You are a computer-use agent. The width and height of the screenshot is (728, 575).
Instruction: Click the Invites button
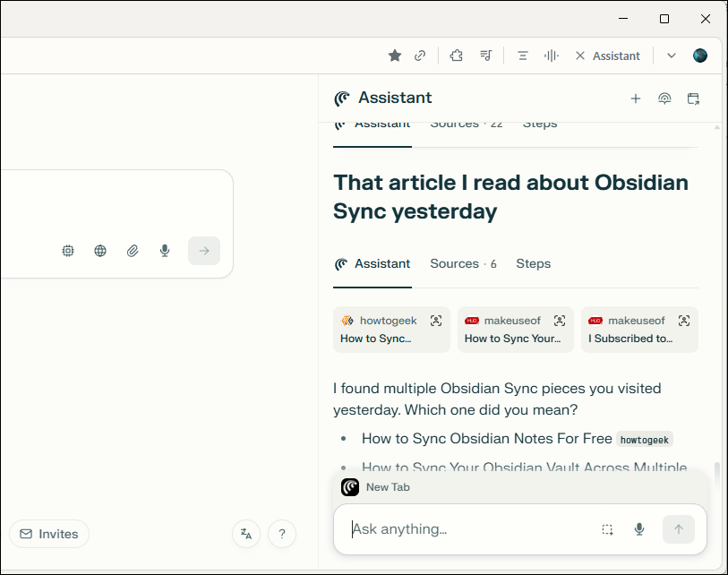pos(49,534)
